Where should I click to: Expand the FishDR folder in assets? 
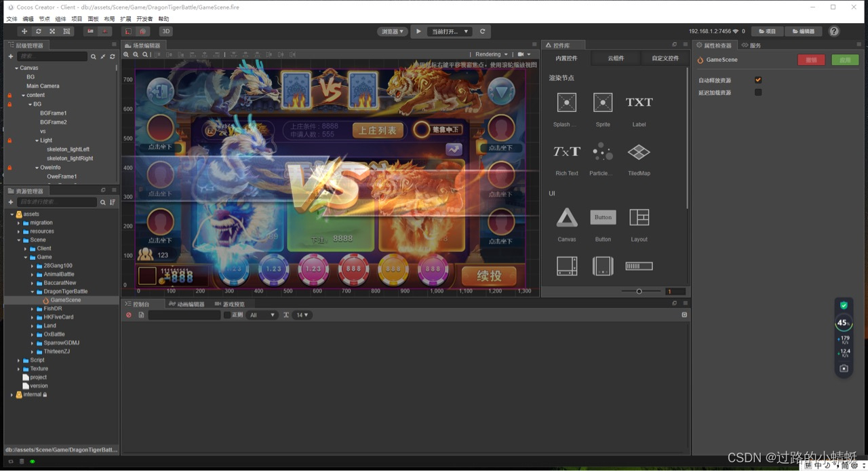pyautogui.click(x=32, y=309)
